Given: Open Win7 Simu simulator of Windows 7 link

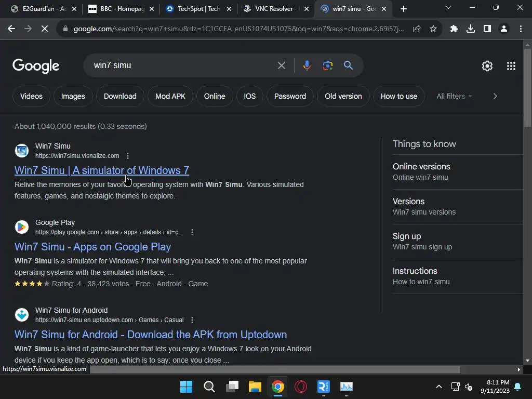Looking at the screenshot, I should point(102,170).
